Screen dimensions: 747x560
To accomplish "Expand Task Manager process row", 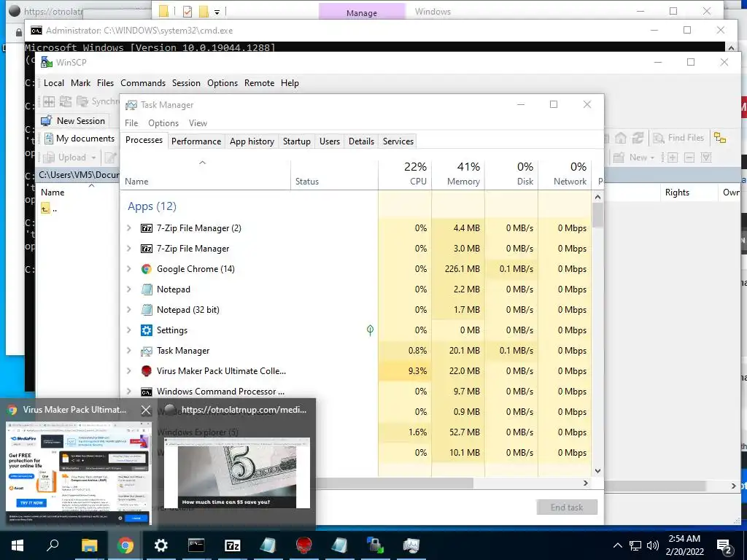I will (128, 351).
